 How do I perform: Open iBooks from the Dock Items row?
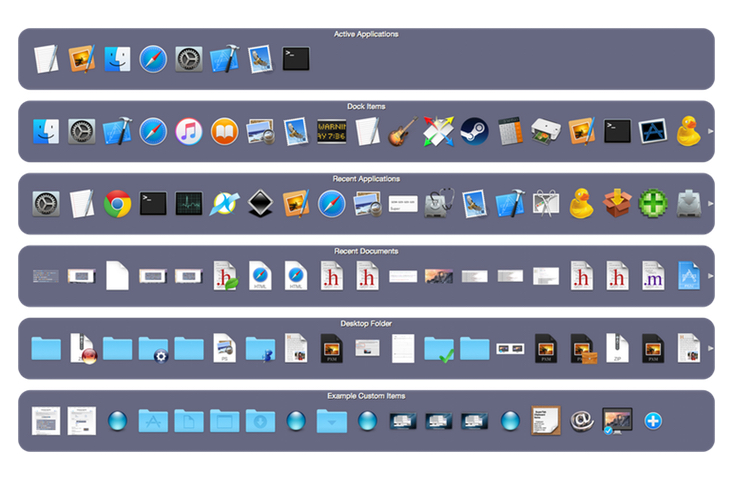point(224,131)
